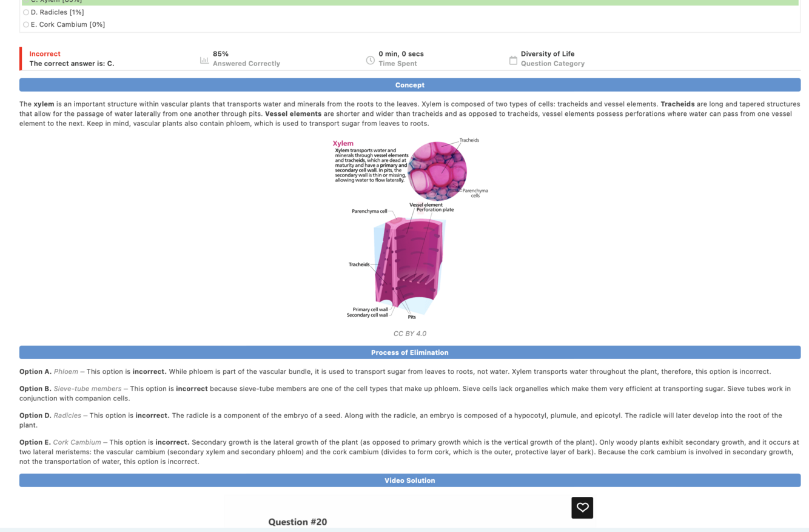This screenshot has height=532, width=809.
Task: Click the Diversity of Life category text
Action: pyautogui.click(x=548, y=54)
